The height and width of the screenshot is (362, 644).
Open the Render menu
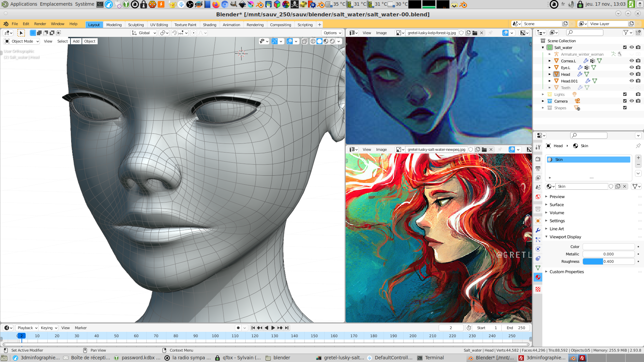point(40,24)
